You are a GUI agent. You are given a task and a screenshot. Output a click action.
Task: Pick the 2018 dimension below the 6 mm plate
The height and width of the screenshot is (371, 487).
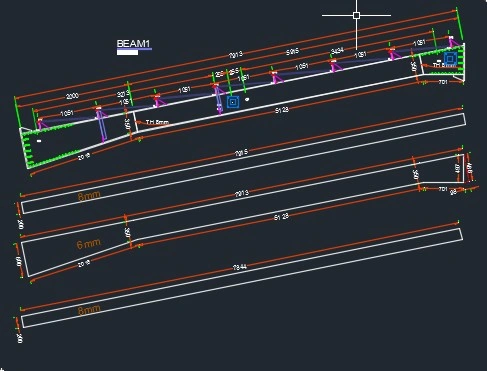tap(84, 263)
